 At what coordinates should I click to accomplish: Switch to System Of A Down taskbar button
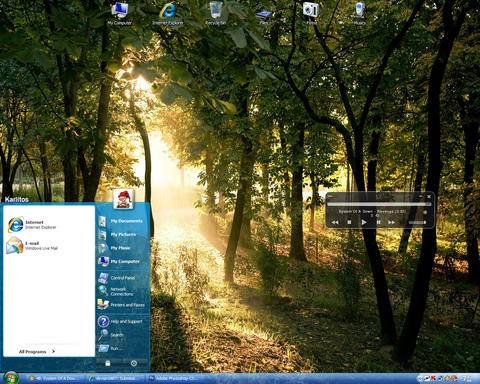(54, 378)
